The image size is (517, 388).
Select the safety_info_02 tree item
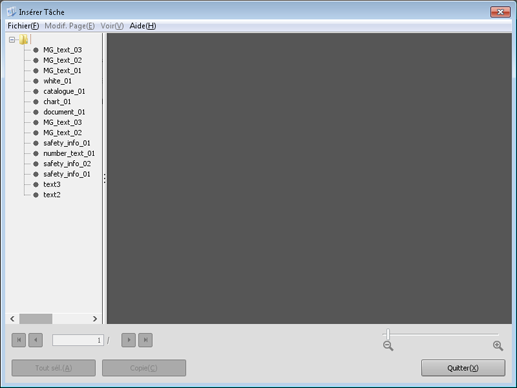coord(67,164)
